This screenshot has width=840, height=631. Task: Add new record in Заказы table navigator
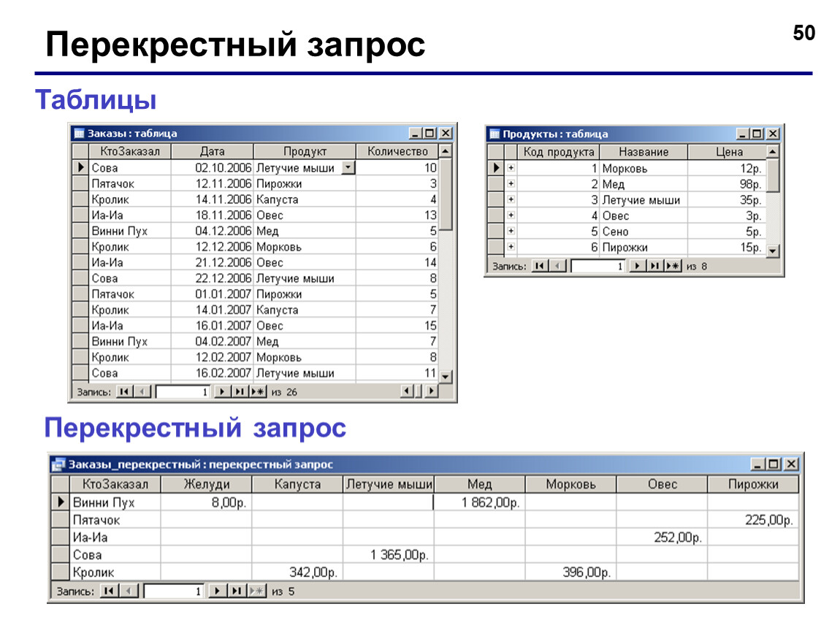click(x=259, y=391)
